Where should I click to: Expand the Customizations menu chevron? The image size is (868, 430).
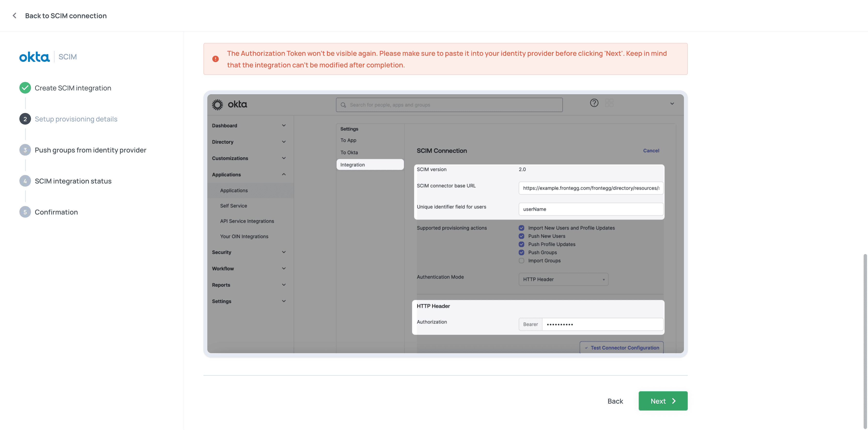click(x=284, y=158)
